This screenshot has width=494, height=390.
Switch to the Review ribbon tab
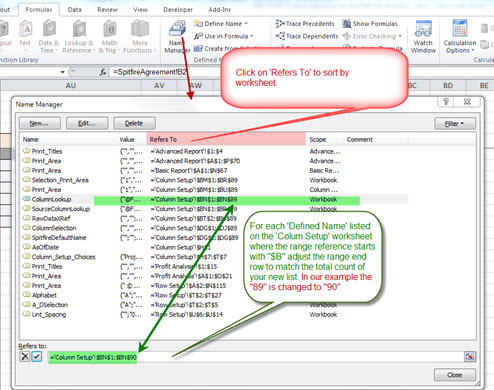click(x=107, y=10)
